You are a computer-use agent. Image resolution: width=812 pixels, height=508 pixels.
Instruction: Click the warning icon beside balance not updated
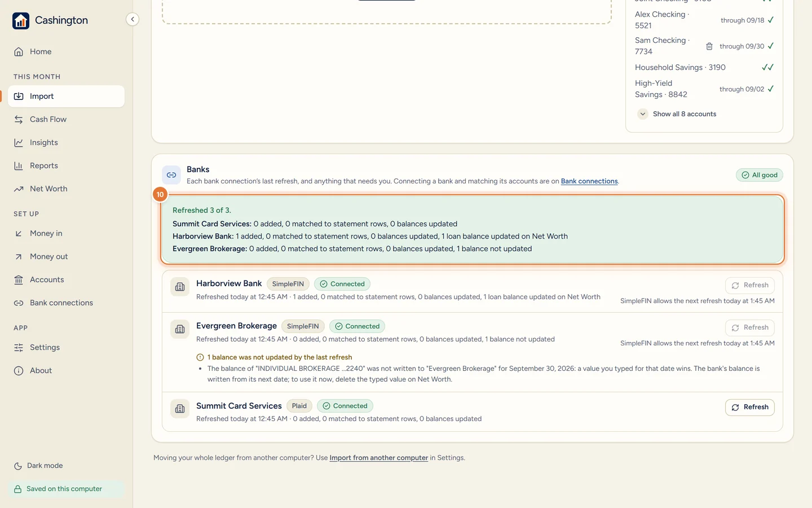(200, 357)
